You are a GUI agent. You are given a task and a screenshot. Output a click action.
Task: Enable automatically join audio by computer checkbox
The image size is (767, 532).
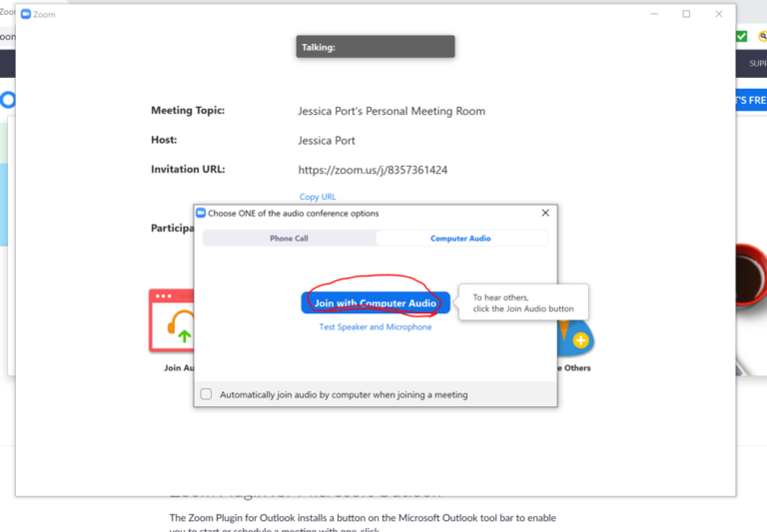(x=206, y=394)
